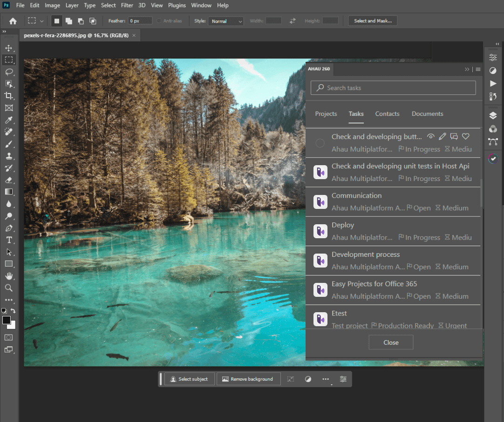
Task: Open the Adjustments panel icon
Action: [x=493, y=57]
